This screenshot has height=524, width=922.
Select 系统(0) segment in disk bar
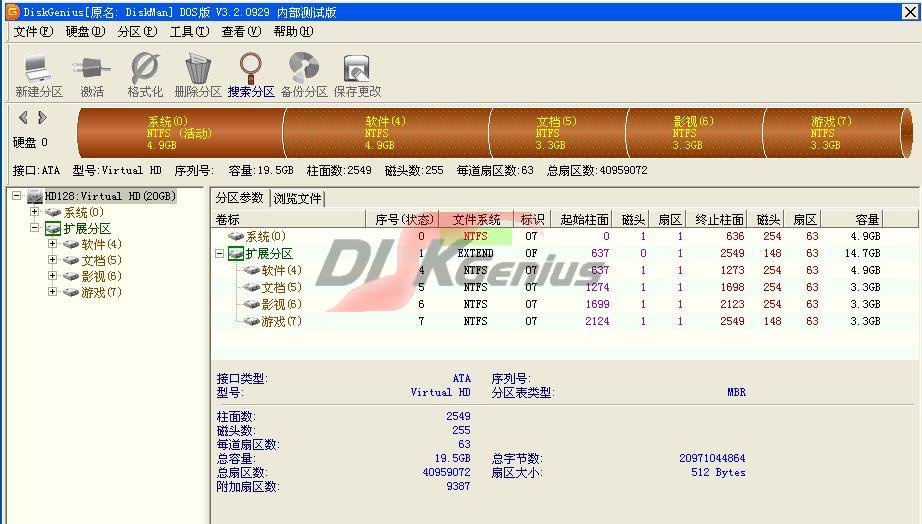180,133
